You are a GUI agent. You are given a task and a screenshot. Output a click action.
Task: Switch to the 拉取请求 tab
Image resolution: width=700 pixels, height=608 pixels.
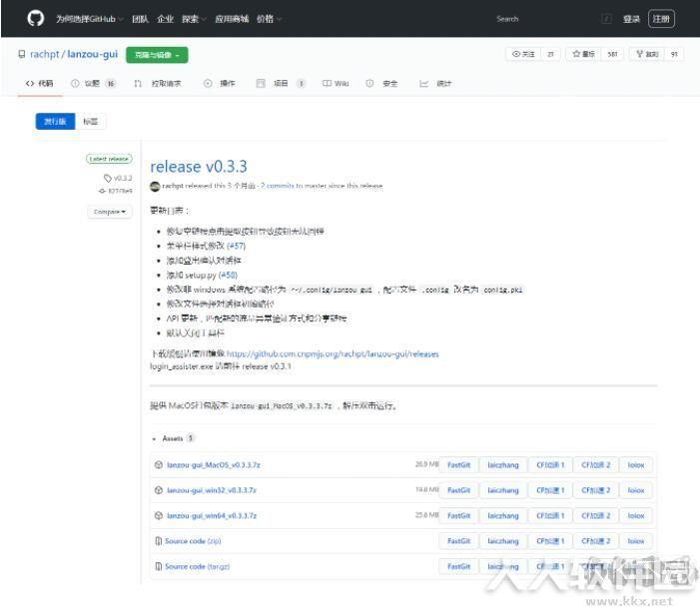(157, 84)
